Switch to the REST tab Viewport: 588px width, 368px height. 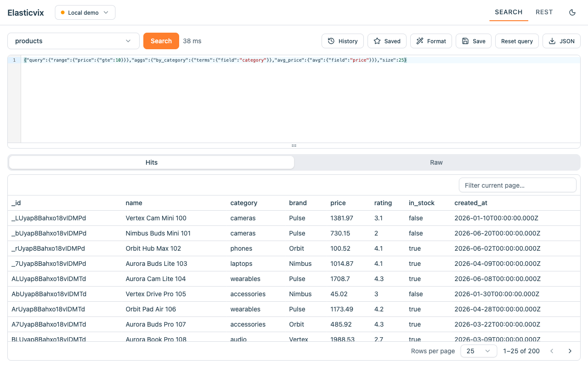(544, 12)
